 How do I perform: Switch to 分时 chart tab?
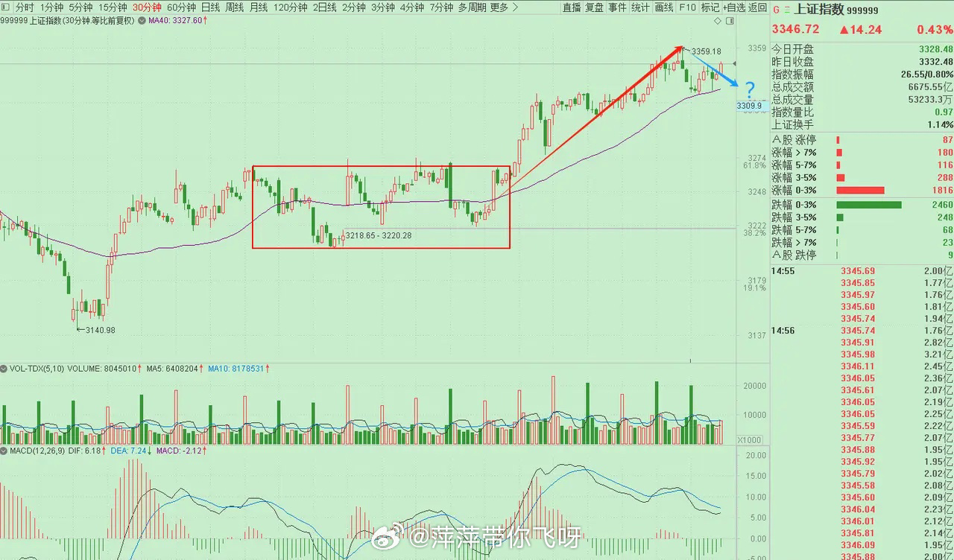25,7
